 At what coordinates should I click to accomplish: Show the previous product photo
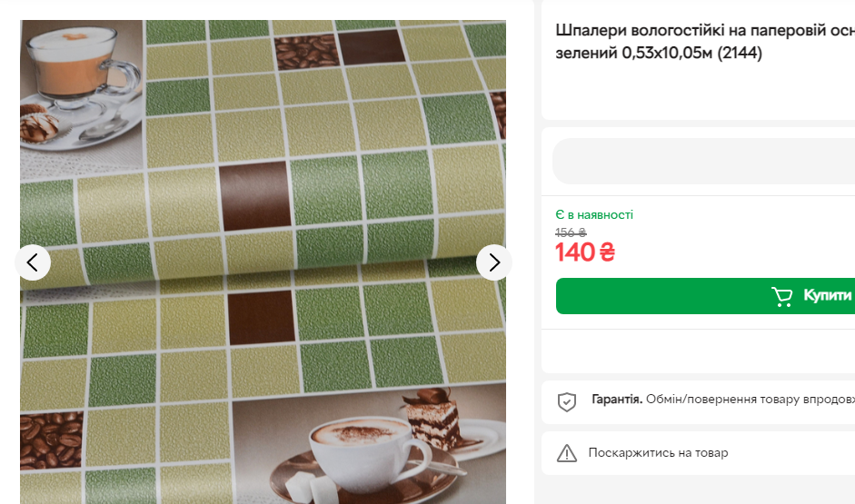[x=33, y=262]
